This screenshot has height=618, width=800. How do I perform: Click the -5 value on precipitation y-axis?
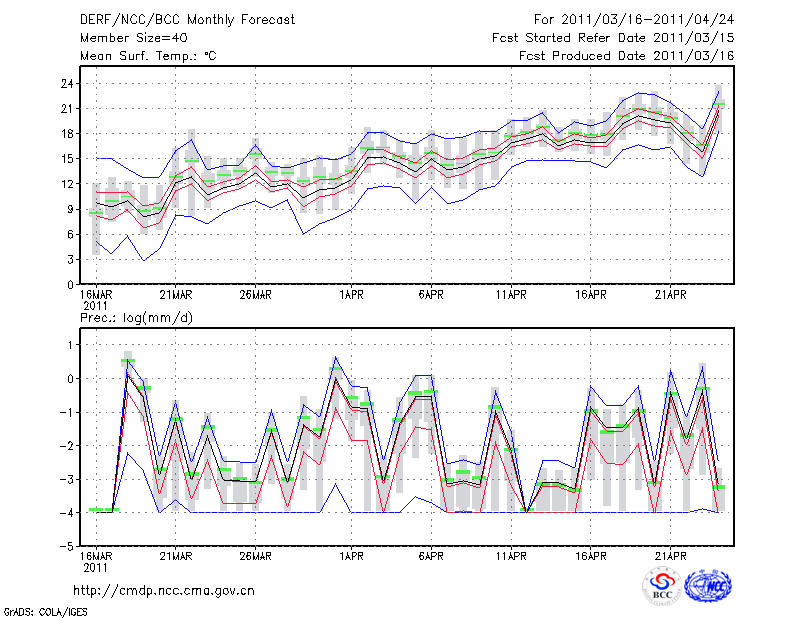coord(68,546)
